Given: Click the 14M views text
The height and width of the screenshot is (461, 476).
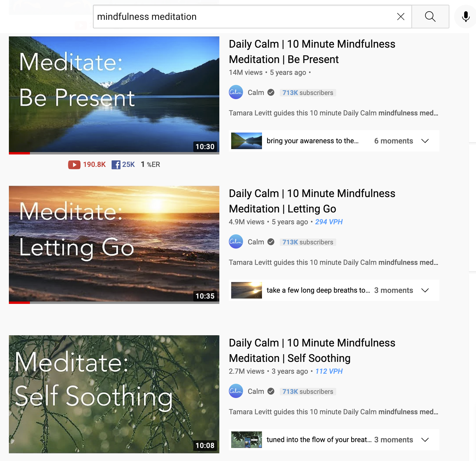Looking at the screenshot, I should [246, 72].
